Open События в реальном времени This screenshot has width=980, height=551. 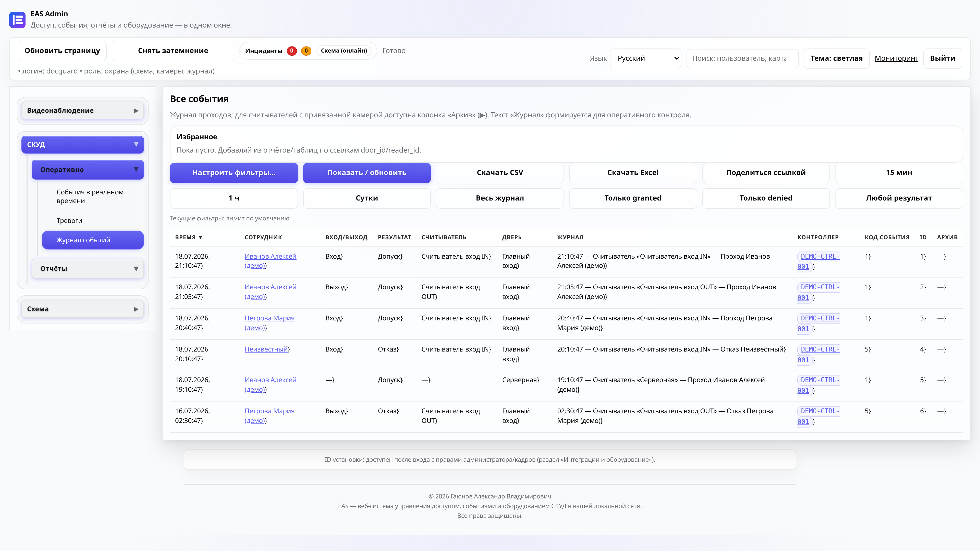pos(90,196)
